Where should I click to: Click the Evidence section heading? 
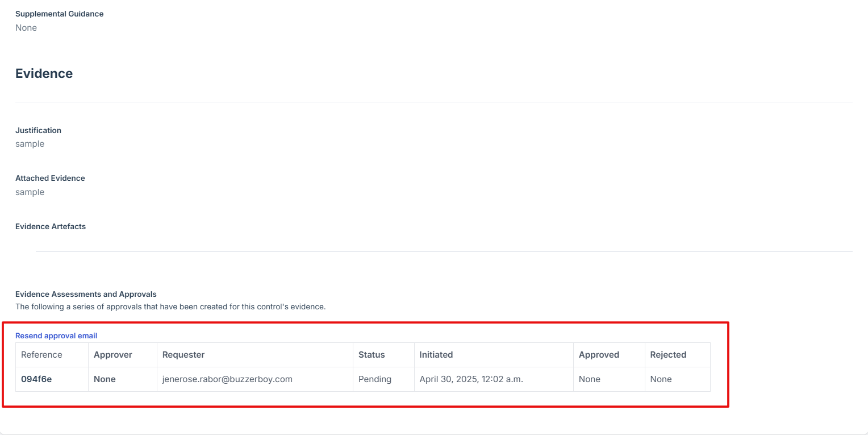click(44, 73)
